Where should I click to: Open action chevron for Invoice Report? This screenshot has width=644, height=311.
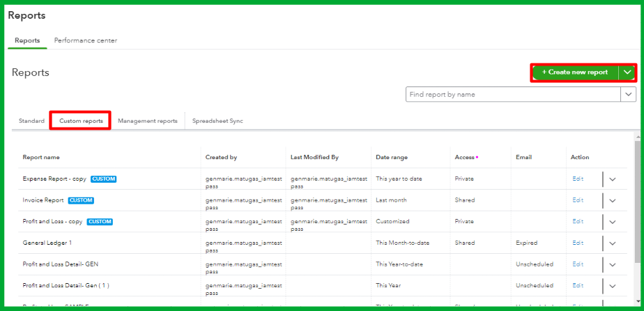[x=613, y=201]
